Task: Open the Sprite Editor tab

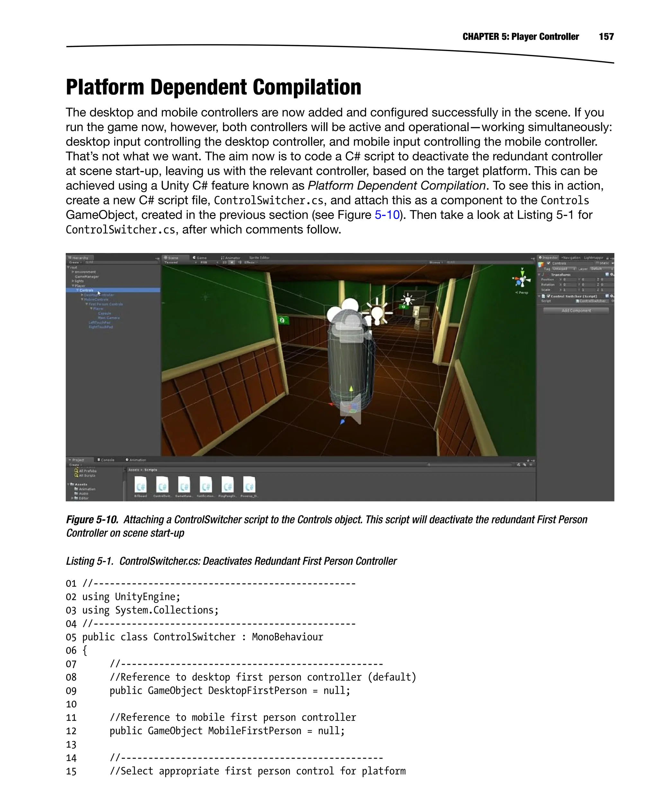Action: pos(260,258)
